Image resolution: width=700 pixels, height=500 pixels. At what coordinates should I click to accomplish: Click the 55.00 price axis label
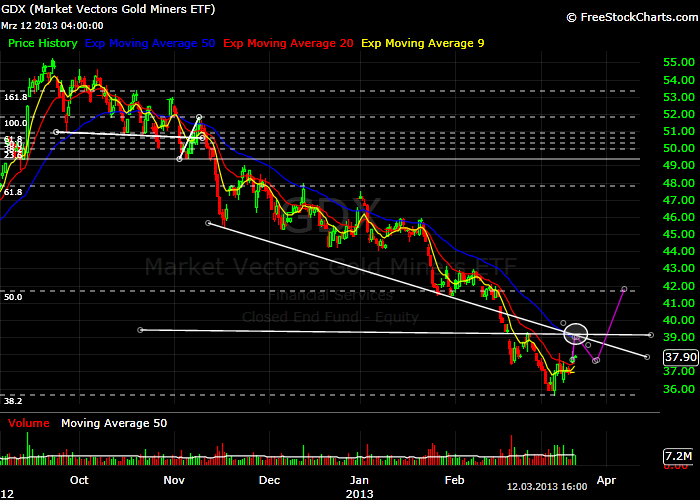click(x=679, y=62)
